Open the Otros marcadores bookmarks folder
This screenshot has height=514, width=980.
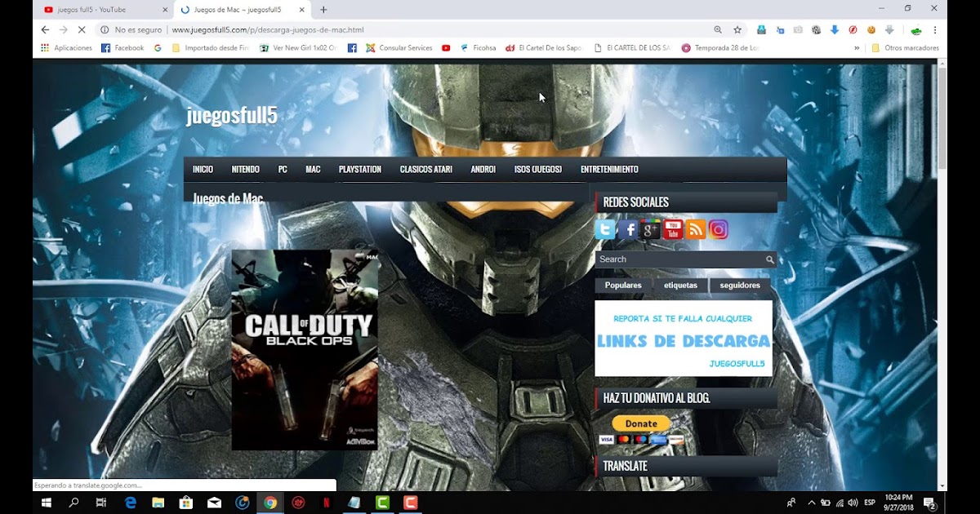(x=905, y=48)
